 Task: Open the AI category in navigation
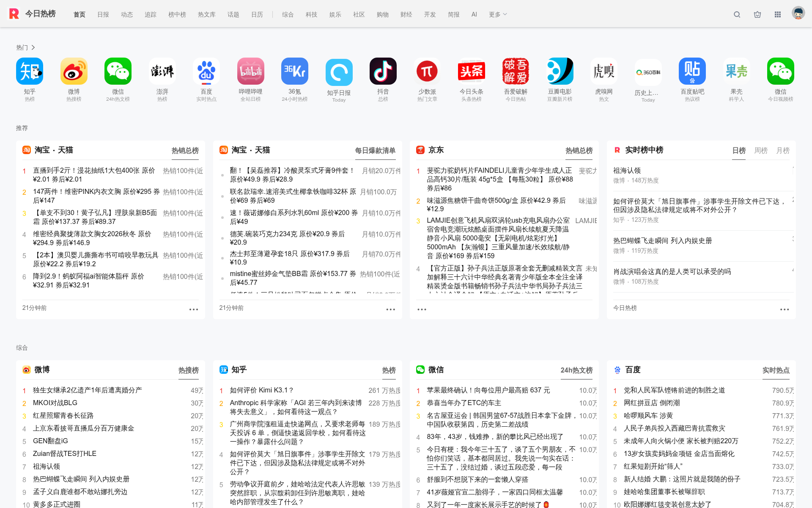point(474,14)
